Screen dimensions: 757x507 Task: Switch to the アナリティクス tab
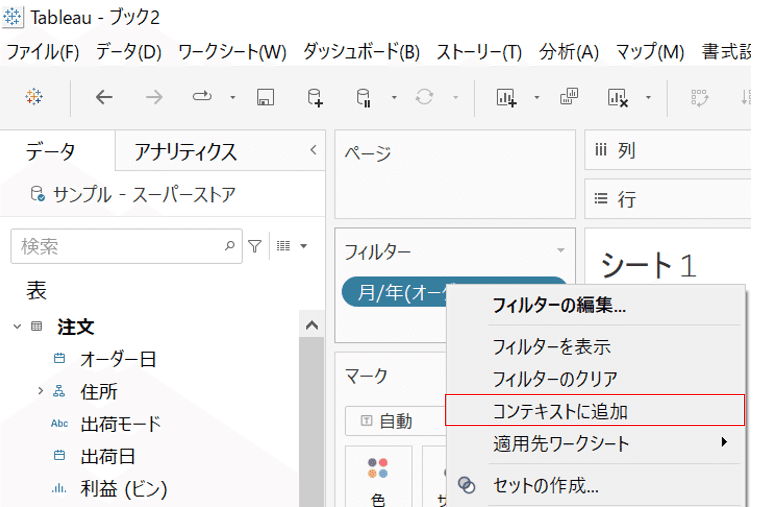click(186, 152)
